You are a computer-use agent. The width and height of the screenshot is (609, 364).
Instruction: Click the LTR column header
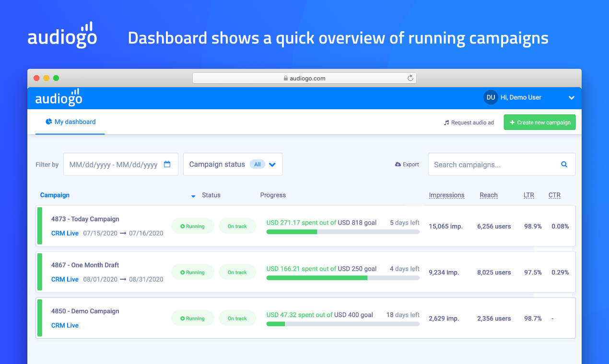[528, 195]
